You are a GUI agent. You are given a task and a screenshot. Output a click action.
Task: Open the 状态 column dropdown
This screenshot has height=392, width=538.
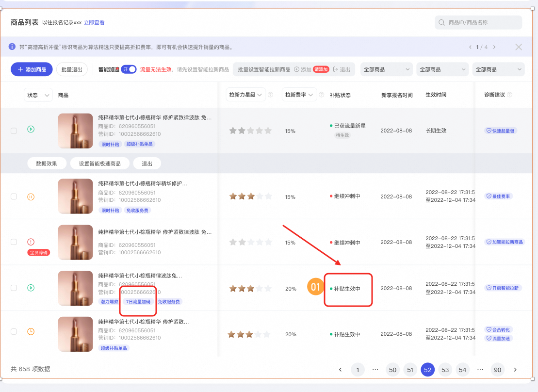tap(38, 95)
